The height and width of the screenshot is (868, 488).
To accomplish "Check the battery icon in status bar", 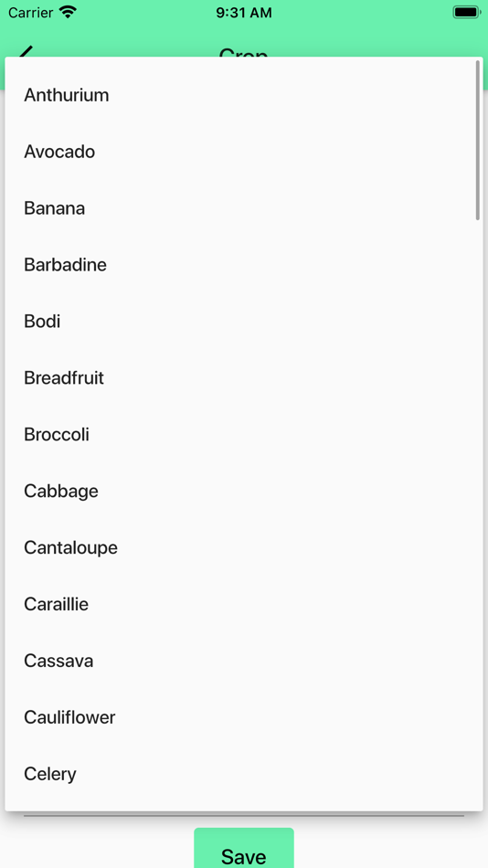I will click(467, 12).
